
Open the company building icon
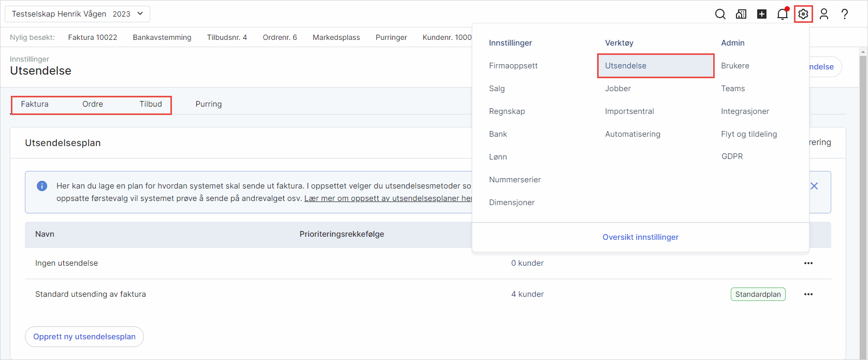pos(741,15)
